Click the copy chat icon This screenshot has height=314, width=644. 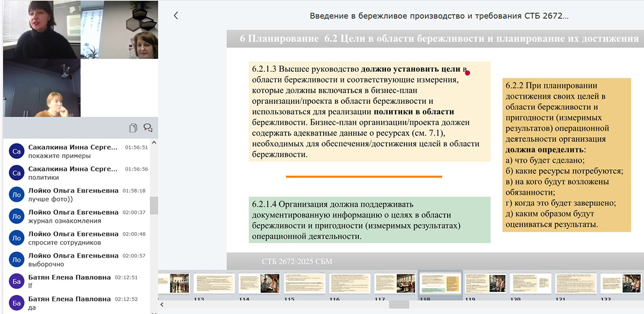(133, 128)
